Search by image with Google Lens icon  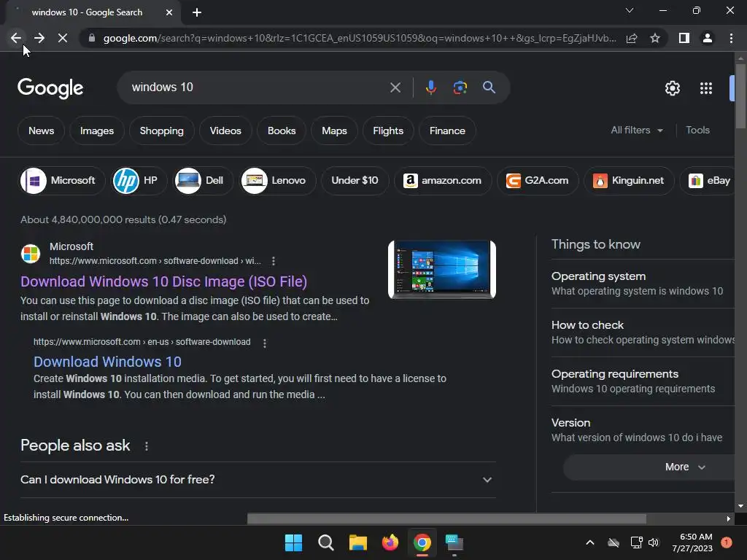point(460,87)
